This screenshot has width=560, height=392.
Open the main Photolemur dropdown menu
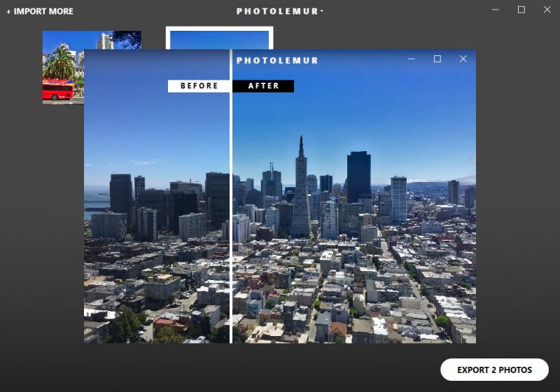[x=279, y=11]
